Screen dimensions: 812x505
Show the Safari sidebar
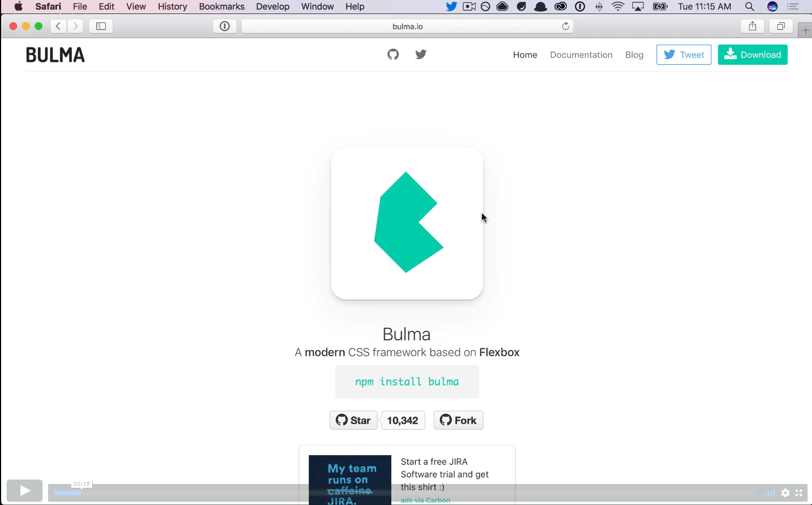101,26
